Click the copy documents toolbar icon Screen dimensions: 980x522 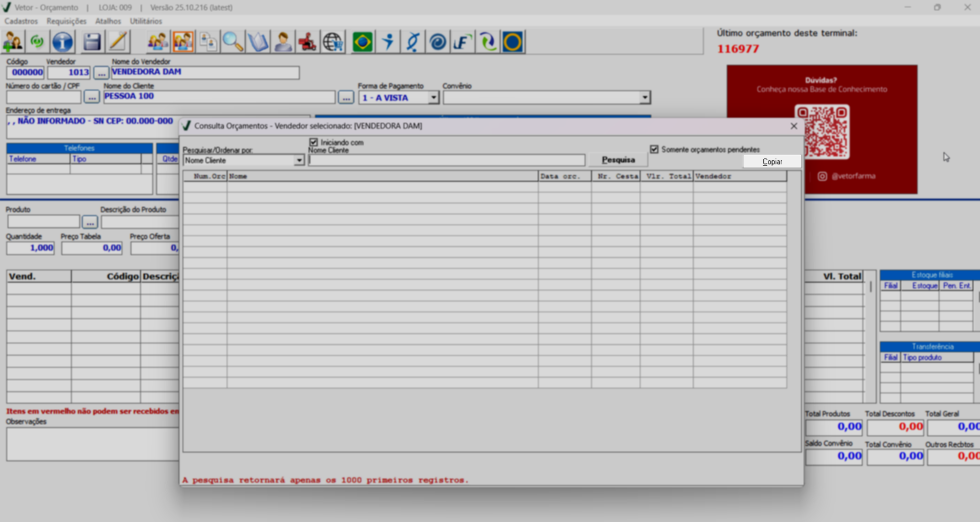(208, 42)
